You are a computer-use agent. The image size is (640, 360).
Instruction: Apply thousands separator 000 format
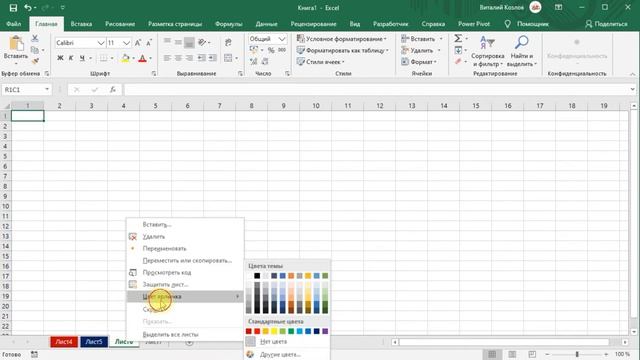coord(282,50)
